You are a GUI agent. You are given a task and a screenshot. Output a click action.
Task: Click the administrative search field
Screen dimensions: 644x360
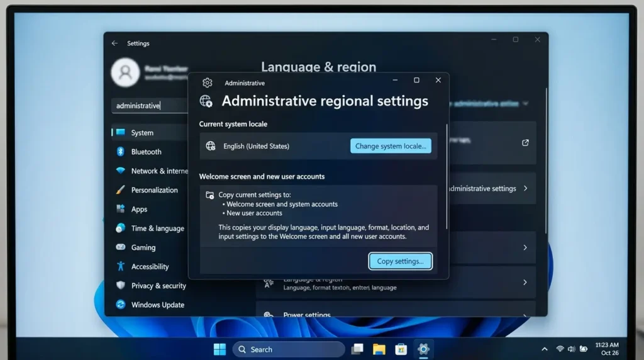pyautogui.click(x=150, y=106)
